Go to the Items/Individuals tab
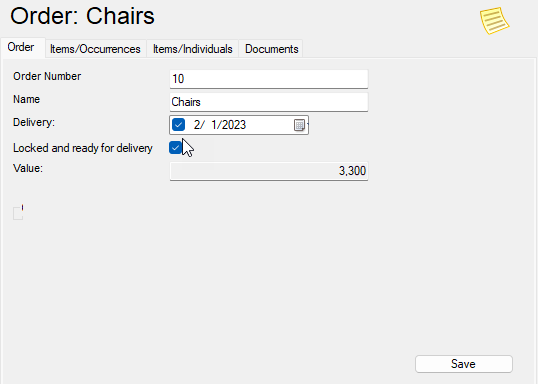538x384 pixels. (192, 49)
